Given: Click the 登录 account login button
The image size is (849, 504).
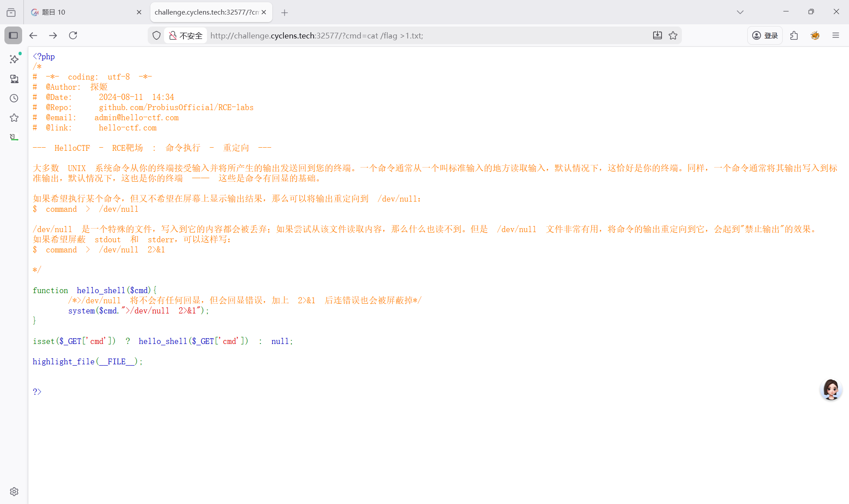Looking at the screenshot, I should tap(765, 35).
